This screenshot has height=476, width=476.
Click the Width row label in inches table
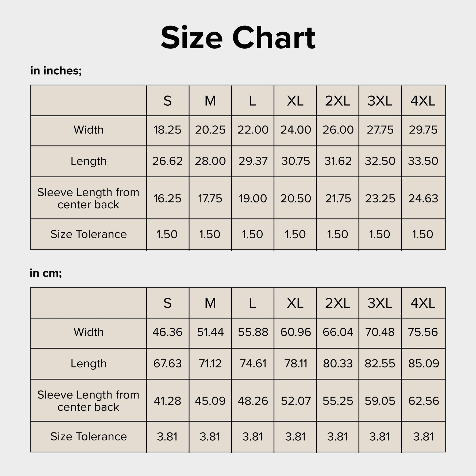(x=89, y=130)
